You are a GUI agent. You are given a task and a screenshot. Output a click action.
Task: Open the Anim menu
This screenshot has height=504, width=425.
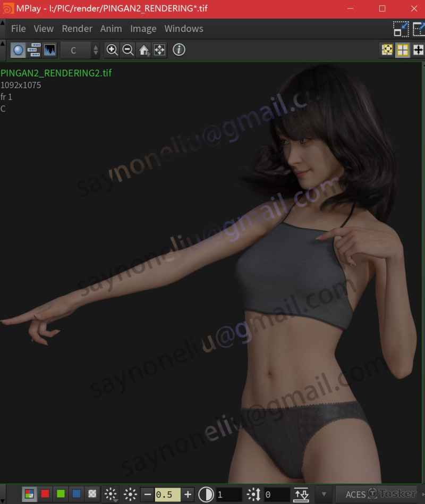(111, 29)
